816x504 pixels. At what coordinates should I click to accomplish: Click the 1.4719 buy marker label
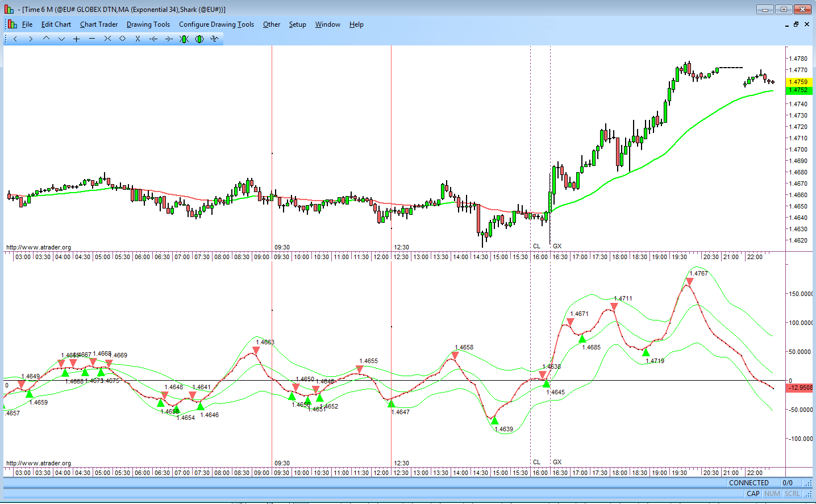(655, 361)
